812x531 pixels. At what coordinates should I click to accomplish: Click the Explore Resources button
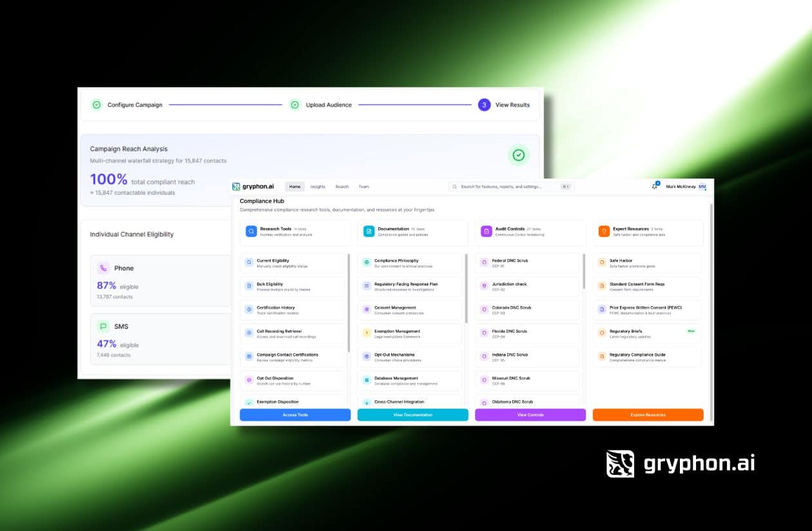click(648, 415)
